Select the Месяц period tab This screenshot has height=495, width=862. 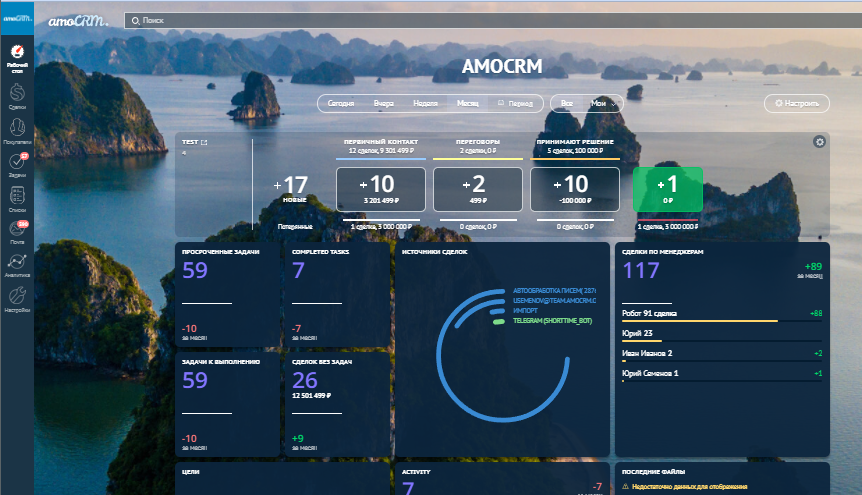pos(467,103)
